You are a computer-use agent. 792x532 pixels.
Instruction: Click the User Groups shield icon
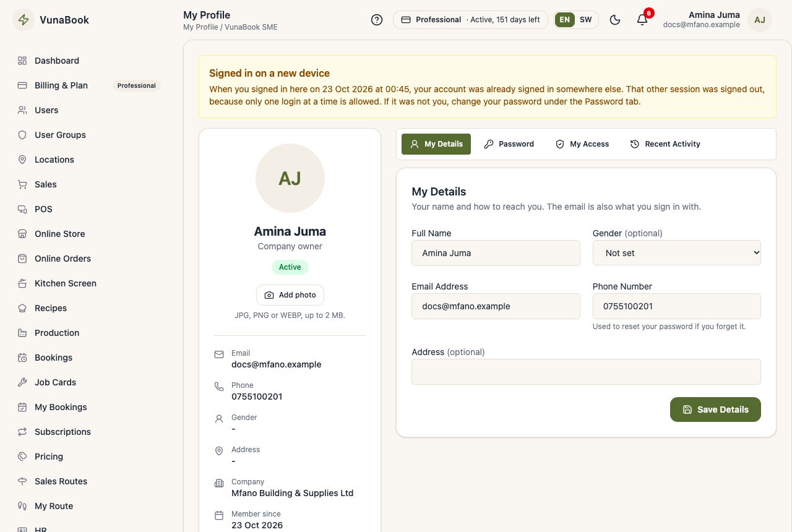(22, 135)
